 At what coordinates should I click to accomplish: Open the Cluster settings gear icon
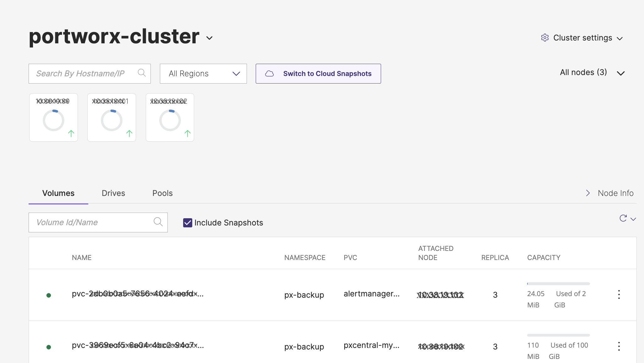pos(545,38)
